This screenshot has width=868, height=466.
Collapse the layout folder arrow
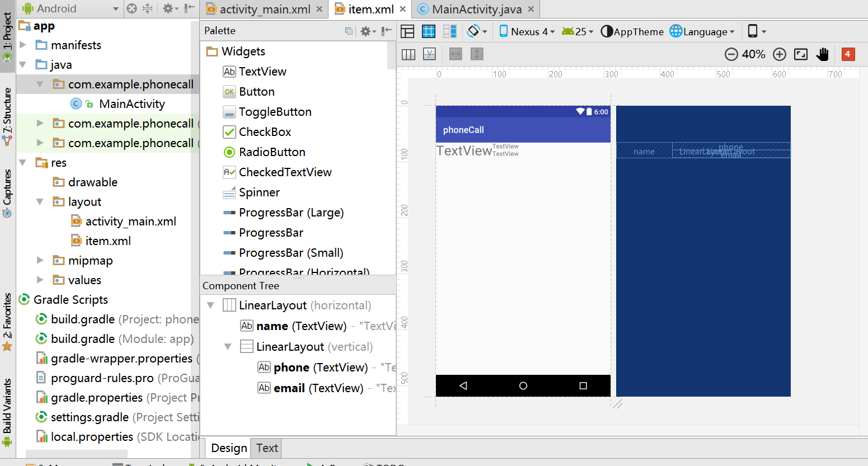(40, 201)
